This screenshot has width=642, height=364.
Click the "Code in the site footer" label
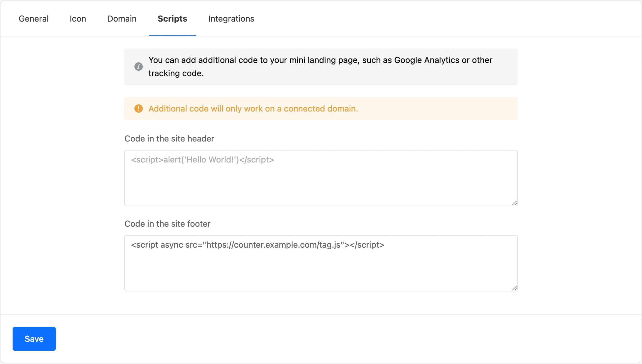167,224
